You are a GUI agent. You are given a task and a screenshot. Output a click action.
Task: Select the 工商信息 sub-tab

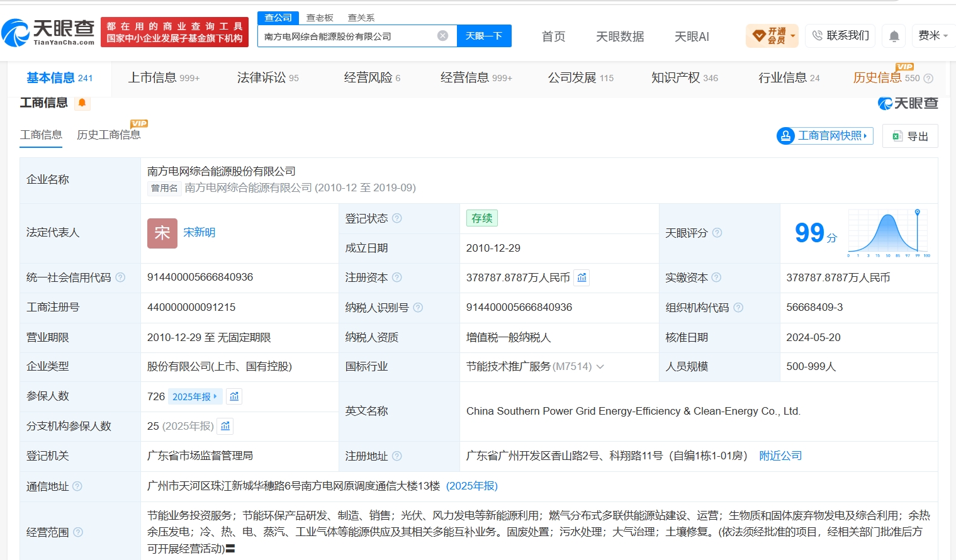point(41,135)
